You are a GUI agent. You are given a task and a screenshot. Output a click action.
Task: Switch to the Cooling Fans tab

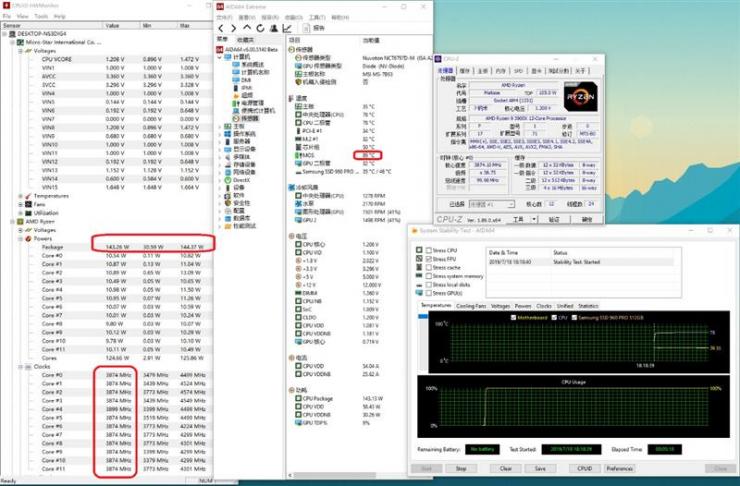coord(471,306)
